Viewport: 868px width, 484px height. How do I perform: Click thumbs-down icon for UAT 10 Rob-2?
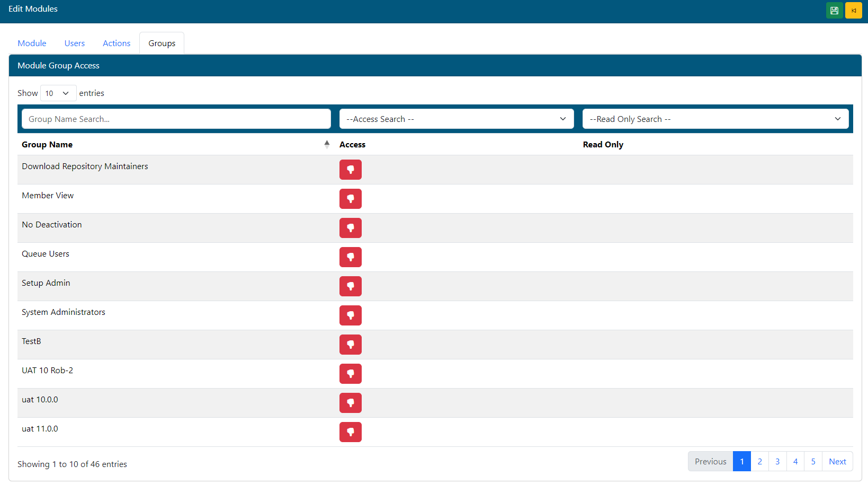[350, 374]
